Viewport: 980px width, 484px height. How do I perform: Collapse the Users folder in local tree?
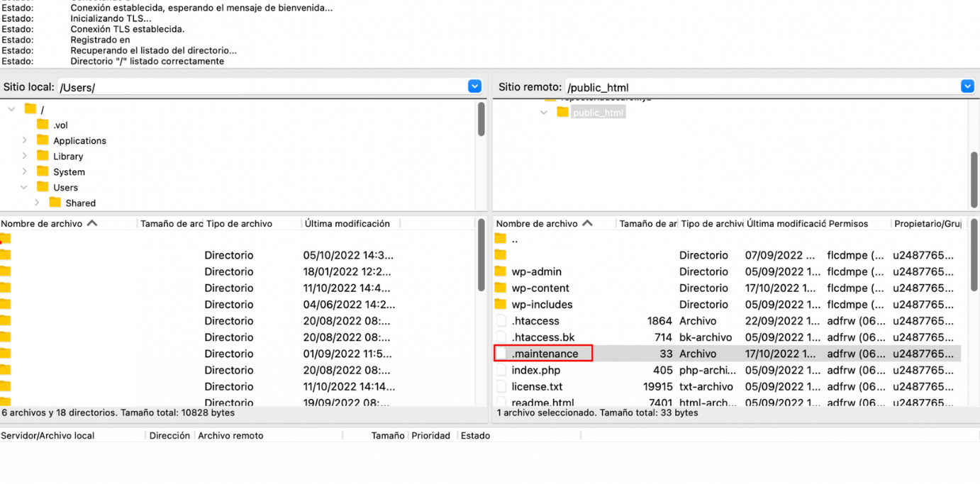[x=24, y=187]
